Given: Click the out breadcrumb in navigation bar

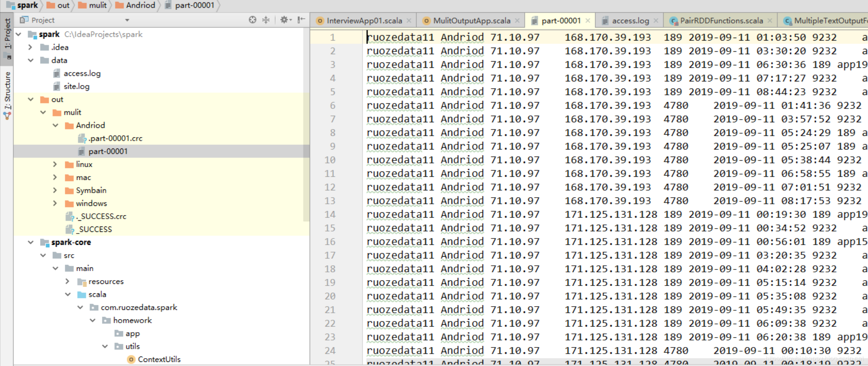Looking at the screenshot, I should [x=58, y=5].
